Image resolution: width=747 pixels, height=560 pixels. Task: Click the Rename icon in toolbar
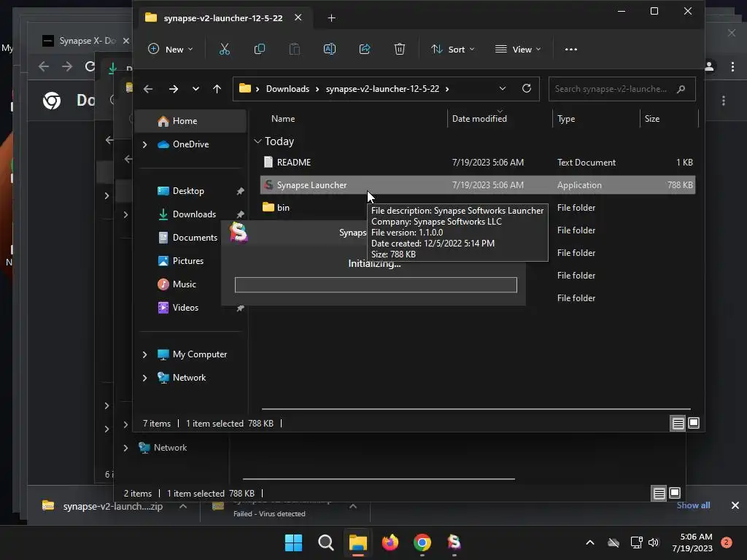(330, 49)
